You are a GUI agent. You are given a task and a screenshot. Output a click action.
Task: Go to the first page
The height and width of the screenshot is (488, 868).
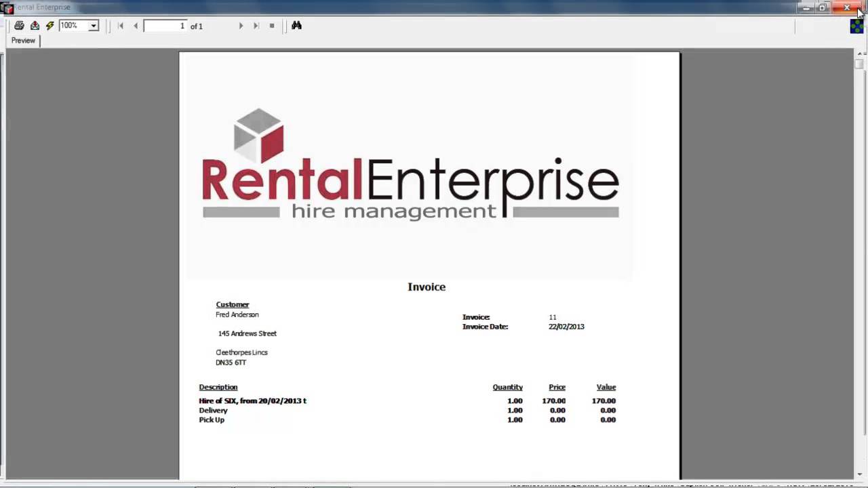pos(121,26)
